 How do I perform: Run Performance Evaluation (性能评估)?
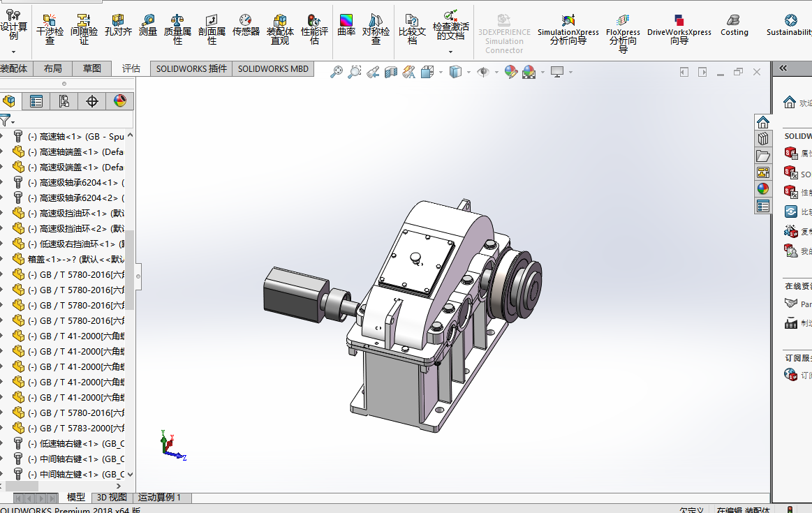click(x=314, y=30)
